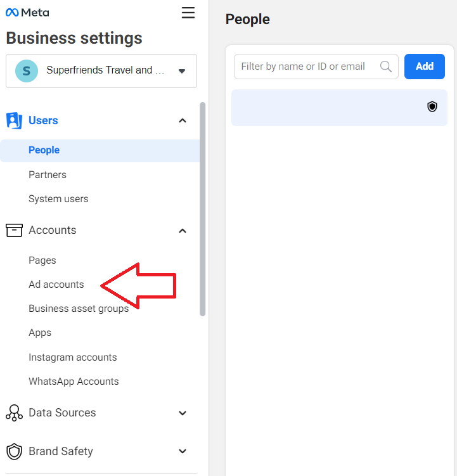This screenshot has width=457, height=476.
Task: Click the Brand Safety heading
Action: (x=61, y=451)
